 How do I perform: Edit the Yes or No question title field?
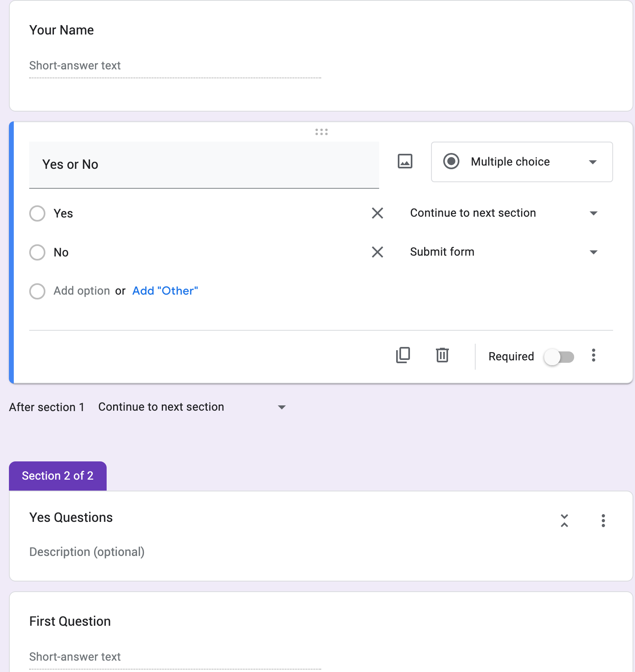204,165
